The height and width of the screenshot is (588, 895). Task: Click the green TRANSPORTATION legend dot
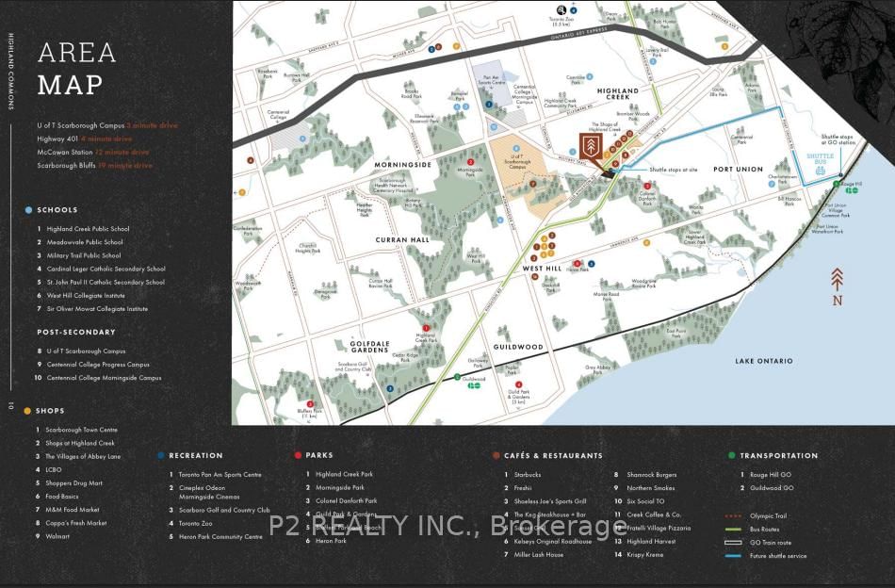coord(732,455)
